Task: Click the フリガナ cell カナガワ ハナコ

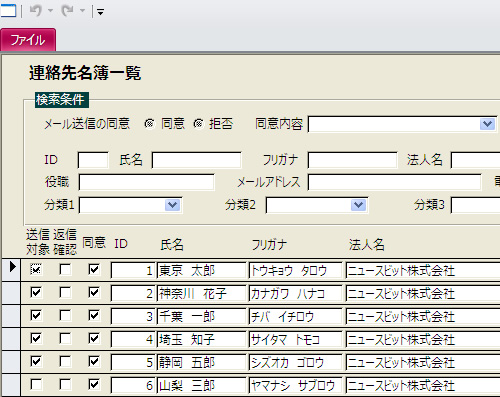Action: 296,293
